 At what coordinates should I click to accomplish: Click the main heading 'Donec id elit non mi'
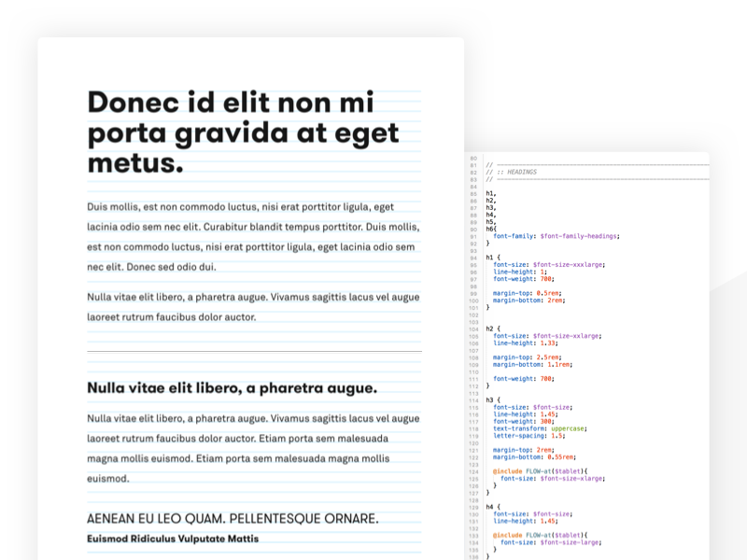tap(231, 102)
